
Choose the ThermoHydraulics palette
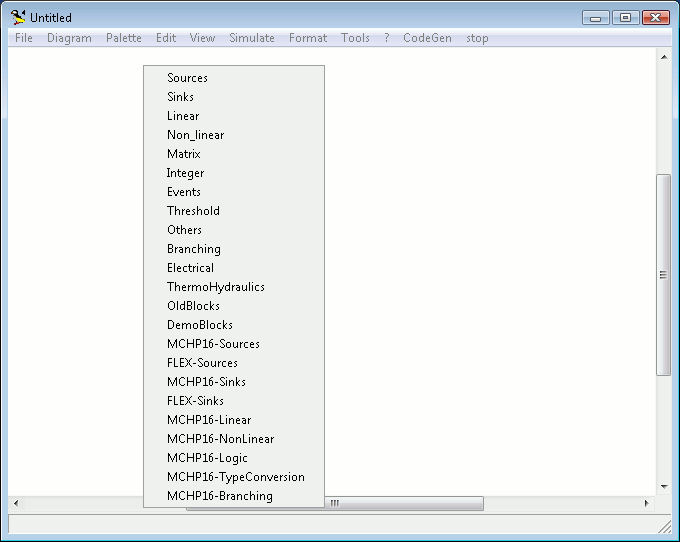tap(234, 287)
